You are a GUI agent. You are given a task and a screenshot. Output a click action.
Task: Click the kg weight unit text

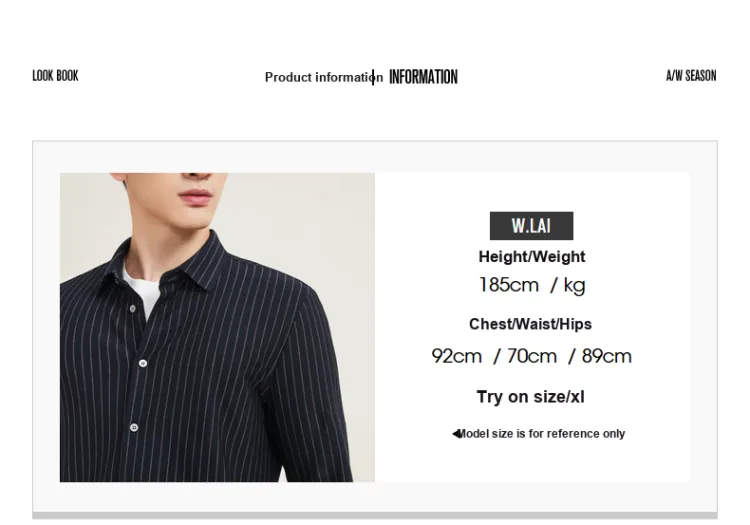[574, 285]
